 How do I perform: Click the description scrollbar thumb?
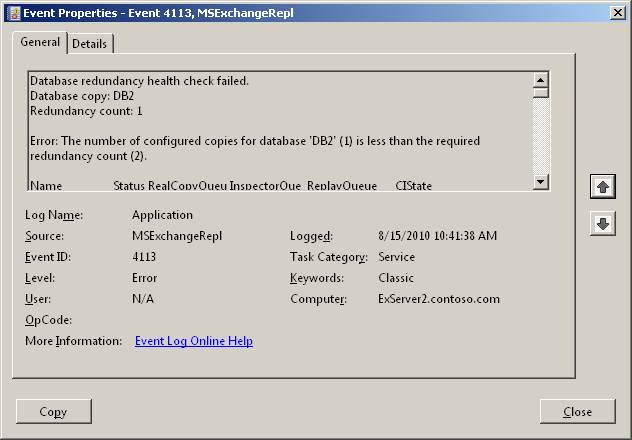[540, 94]
